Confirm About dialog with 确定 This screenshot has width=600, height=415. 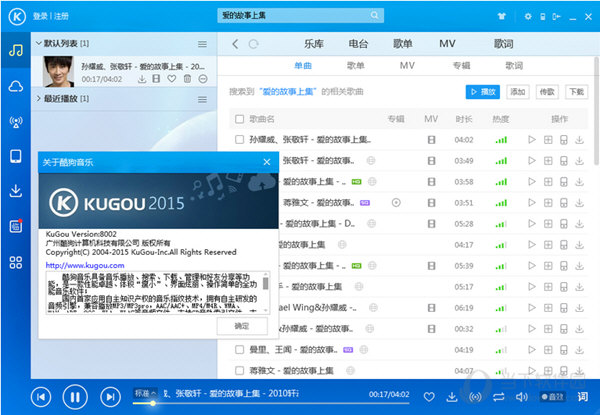[x=242, y=326]
